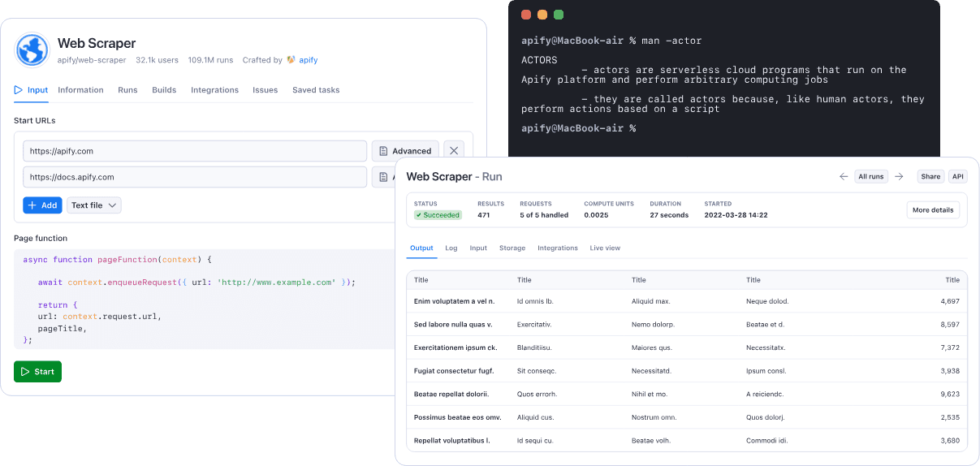
Task: Click row 'Sed labore nulla quas v.'
Action: click(687, 325)
